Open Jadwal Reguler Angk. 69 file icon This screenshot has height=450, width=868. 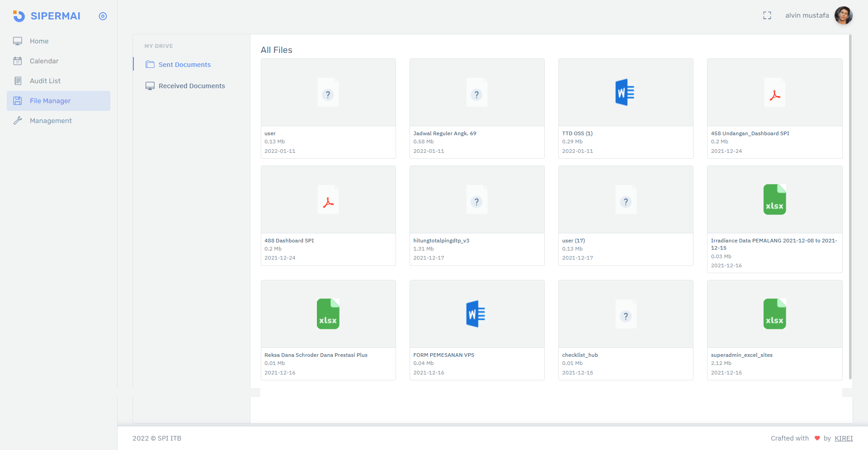click(x=476, y=92)
